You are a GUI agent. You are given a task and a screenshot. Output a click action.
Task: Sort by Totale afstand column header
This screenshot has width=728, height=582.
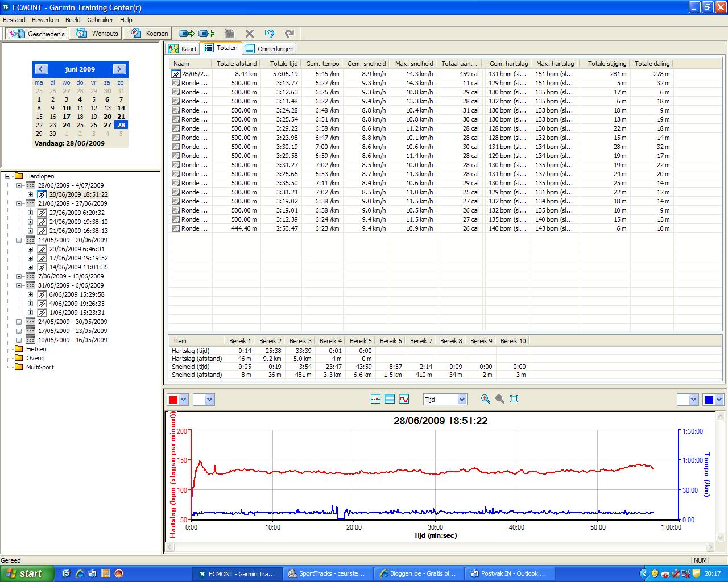coord(237,64)
